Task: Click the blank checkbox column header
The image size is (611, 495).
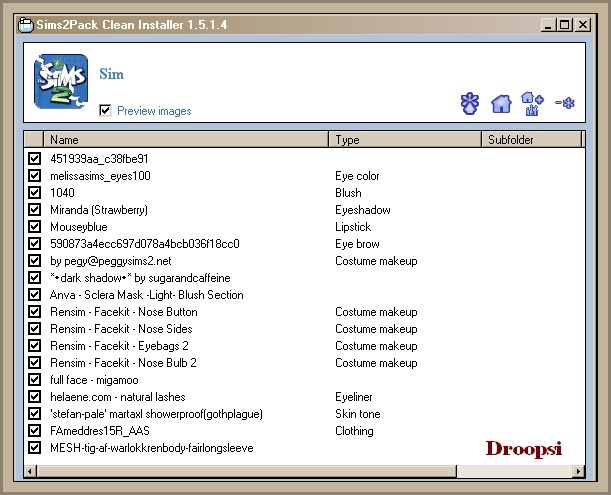Action: click(34, 140)
